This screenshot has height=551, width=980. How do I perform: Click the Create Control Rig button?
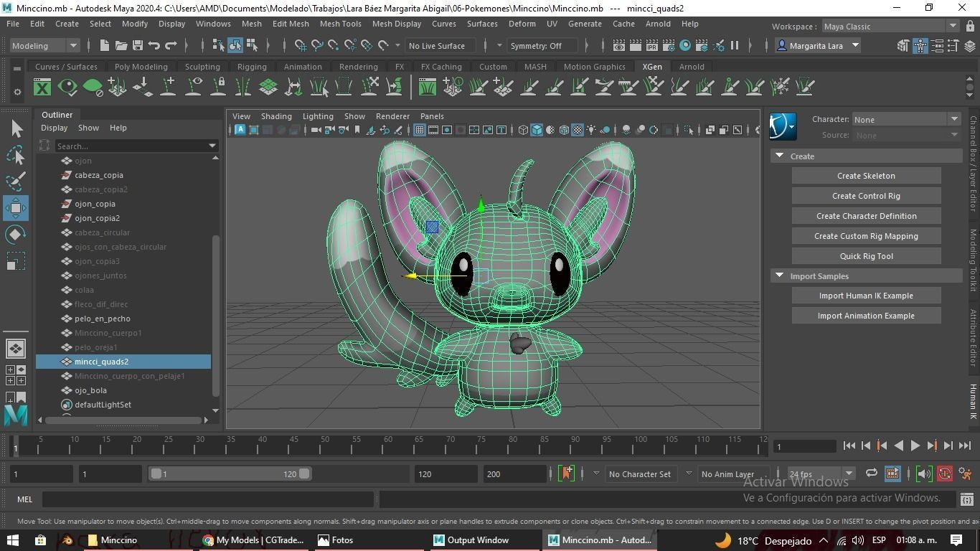(866, 196)
